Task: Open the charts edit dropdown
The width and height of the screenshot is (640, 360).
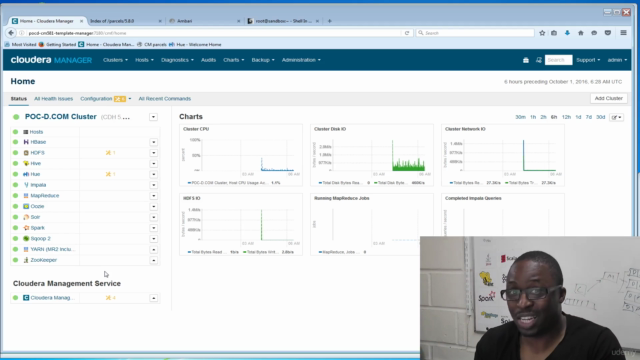Action: [616, 117]
